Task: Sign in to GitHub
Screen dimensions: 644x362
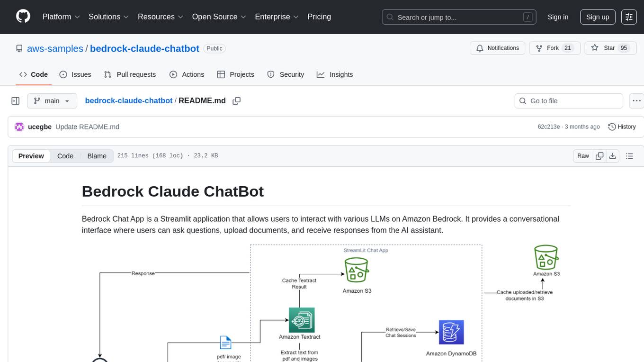Action: click(558, 17)
